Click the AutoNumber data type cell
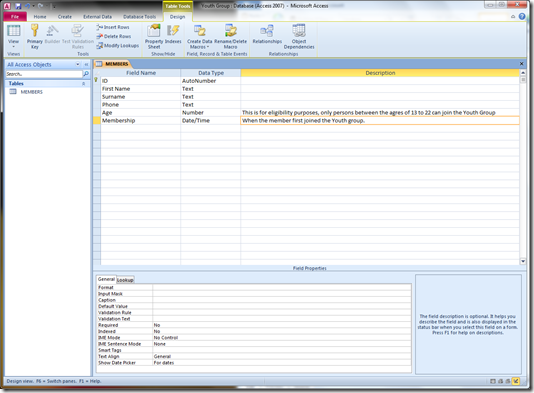 coord(210,81)
